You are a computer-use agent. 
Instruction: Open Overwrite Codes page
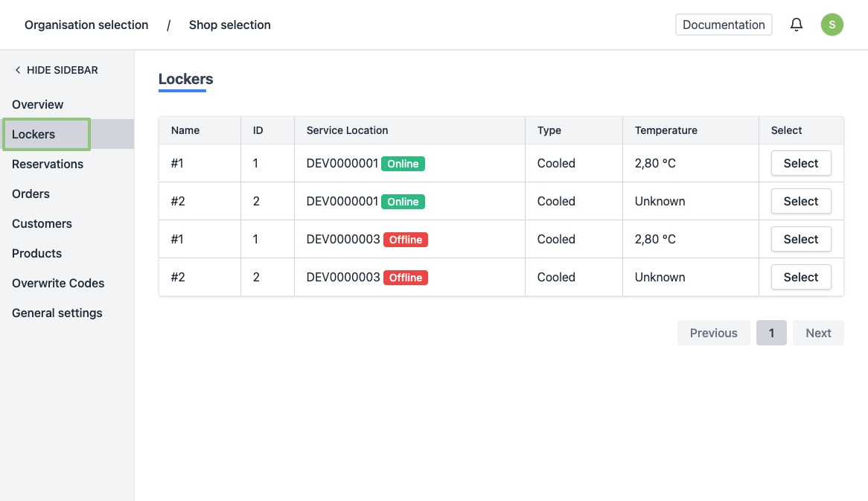(x=58, y=283)
